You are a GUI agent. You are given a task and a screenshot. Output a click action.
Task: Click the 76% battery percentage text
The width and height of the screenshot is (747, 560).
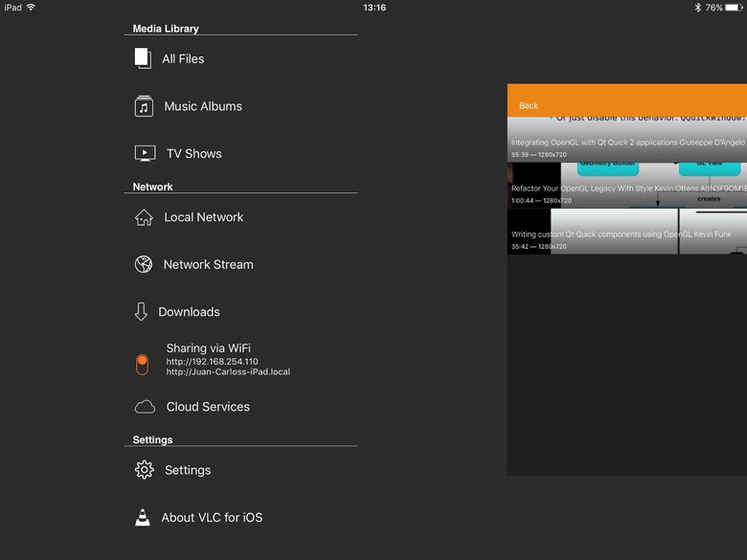click(714, 7)
